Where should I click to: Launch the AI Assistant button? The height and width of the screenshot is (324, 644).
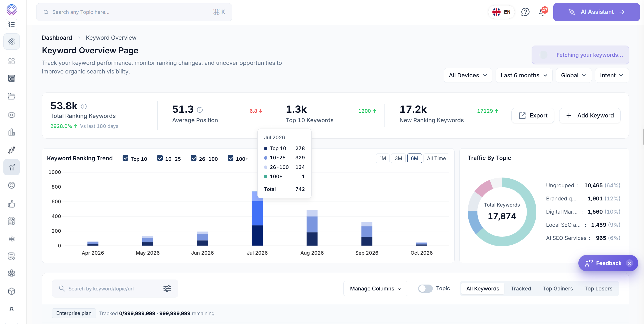tap(596, 12)
